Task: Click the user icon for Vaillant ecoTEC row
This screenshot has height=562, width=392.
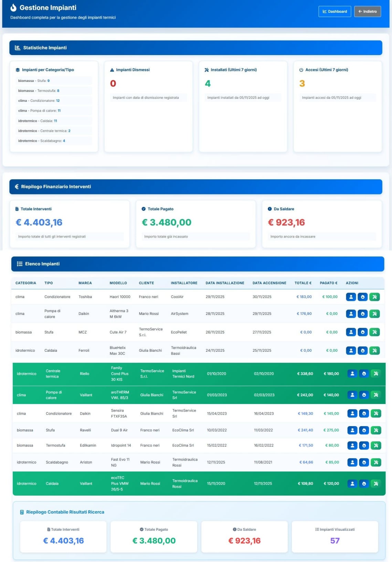Action: [352, 484]
